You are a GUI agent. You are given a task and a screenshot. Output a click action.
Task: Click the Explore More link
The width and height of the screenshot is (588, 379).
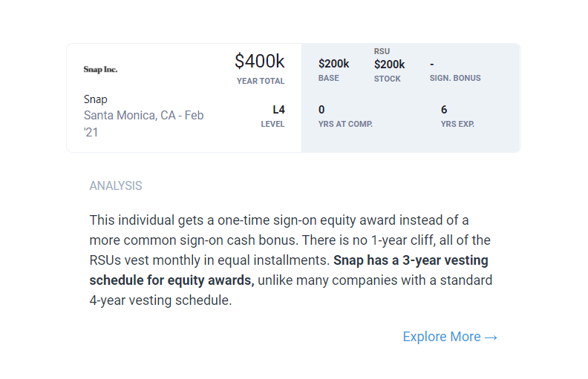point(441,337)
